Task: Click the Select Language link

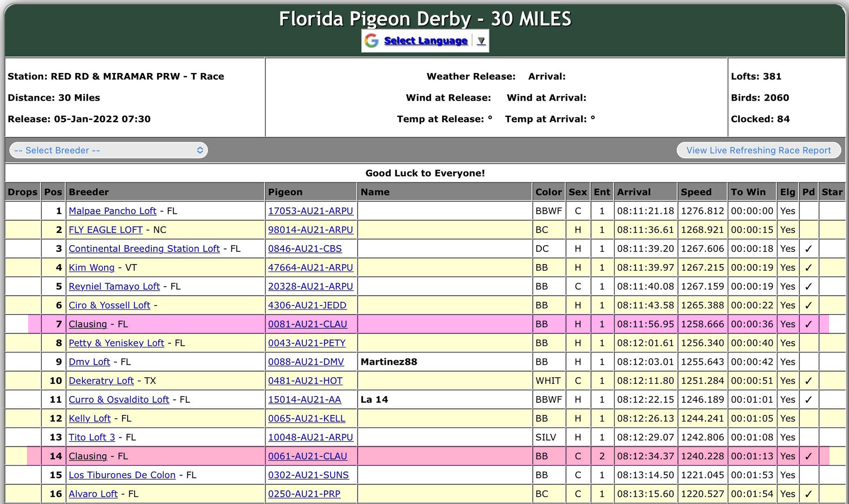Action: (425, 41)
